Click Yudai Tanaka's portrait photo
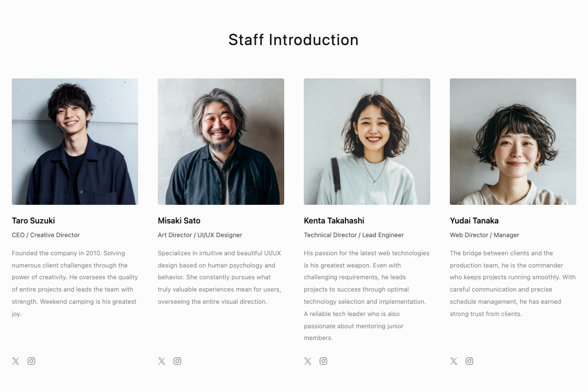 [x=513, y=142]
